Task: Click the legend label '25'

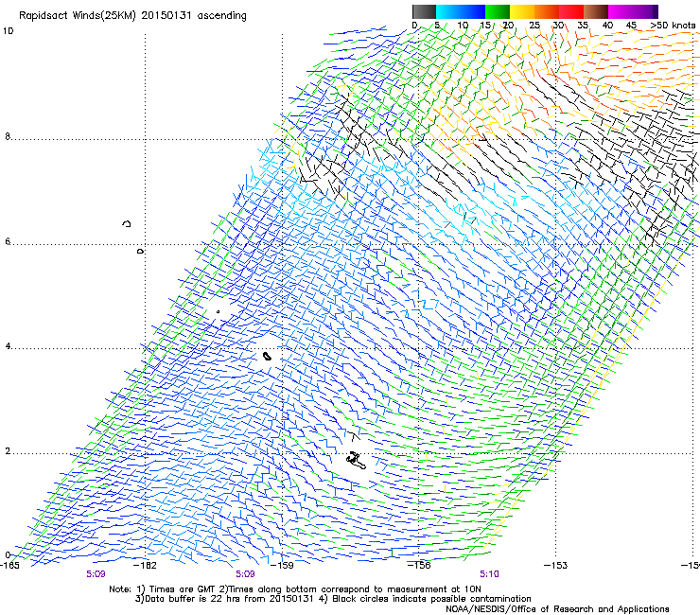Action: coord(534,26)
